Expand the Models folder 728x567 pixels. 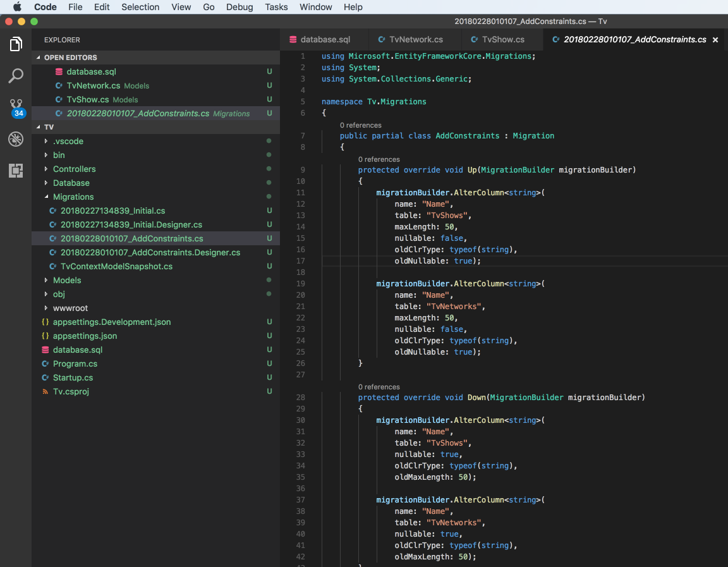pyautogui.click(x=67, y=280)
